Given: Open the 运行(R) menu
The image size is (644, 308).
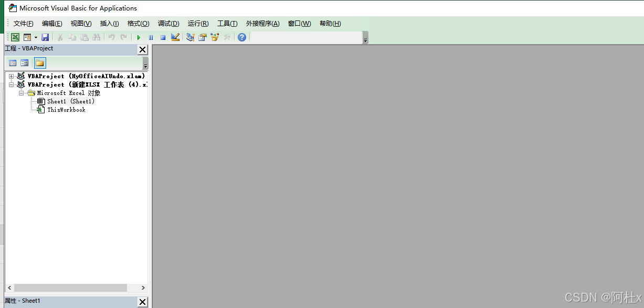Looking at the screenshot, I should (198, 24).
